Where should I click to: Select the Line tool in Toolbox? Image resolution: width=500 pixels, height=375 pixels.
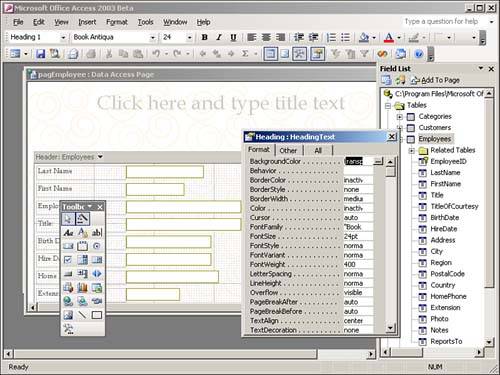[82, 315]
